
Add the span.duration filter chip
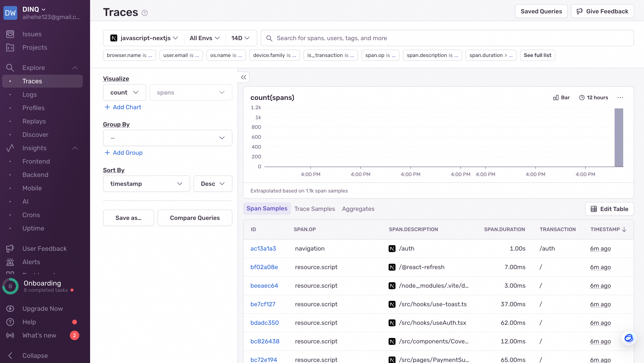point(491,55)
